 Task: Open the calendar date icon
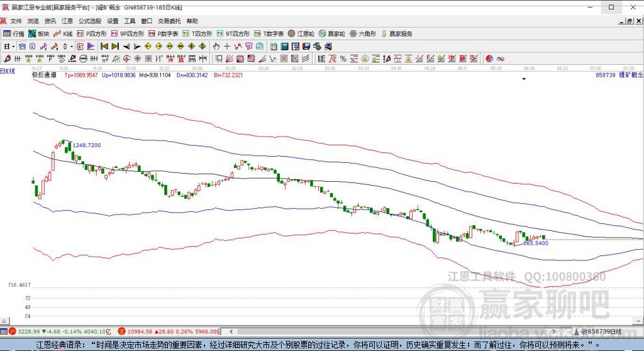tap(274, 47)
